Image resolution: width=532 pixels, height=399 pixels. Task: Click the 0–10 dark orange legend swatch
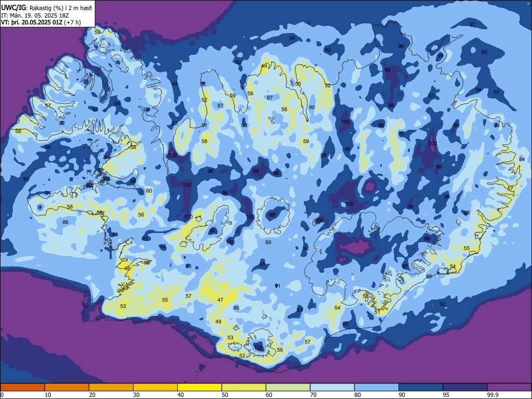click(x=22, y=387)
